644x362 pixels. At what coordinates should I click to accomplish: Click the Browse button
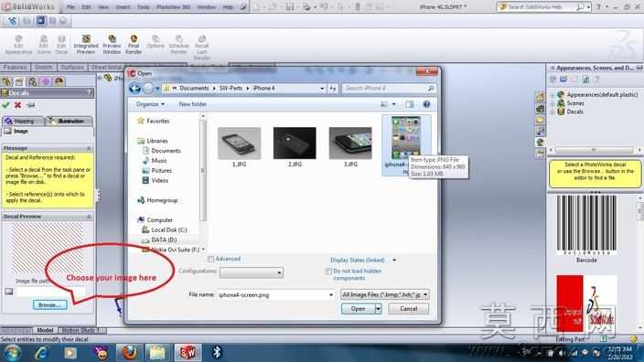[50, 305]
